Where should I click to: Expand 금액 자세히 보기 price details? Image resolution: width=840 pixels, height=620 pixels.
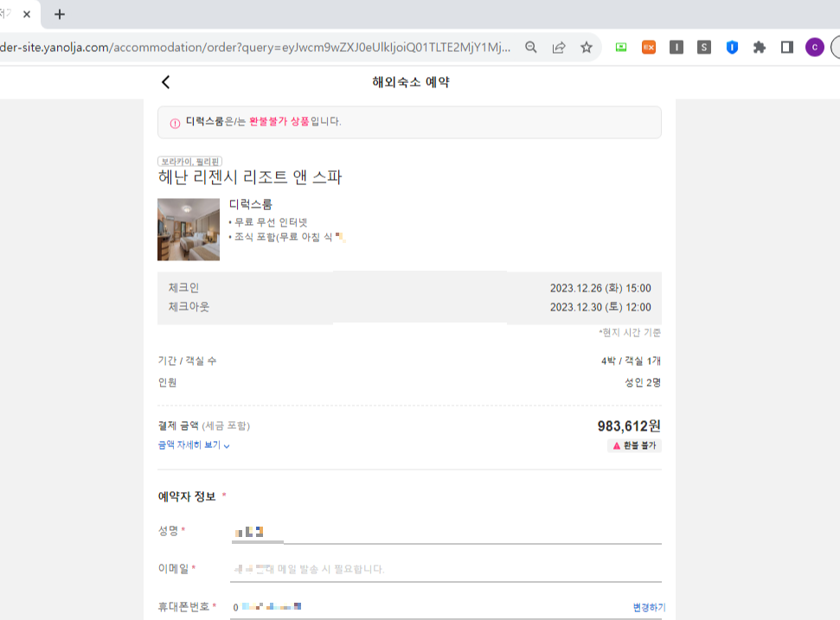(194, 445)
